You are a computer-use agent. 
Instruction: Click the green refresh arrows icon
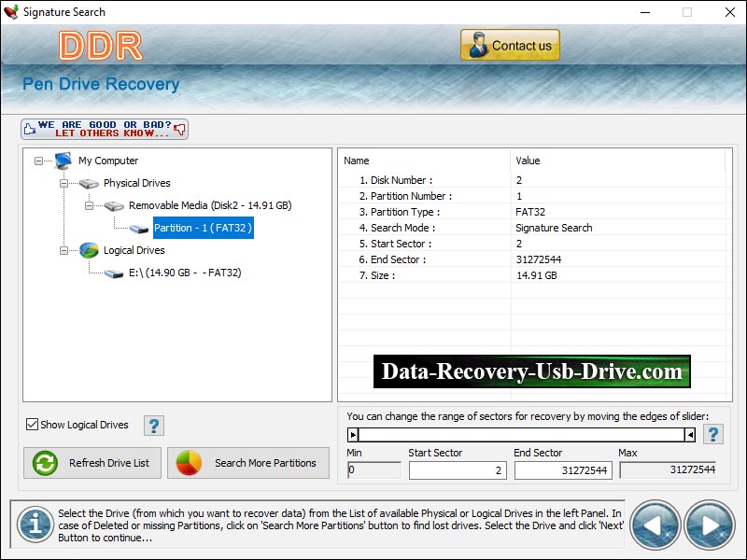(45, 463)
